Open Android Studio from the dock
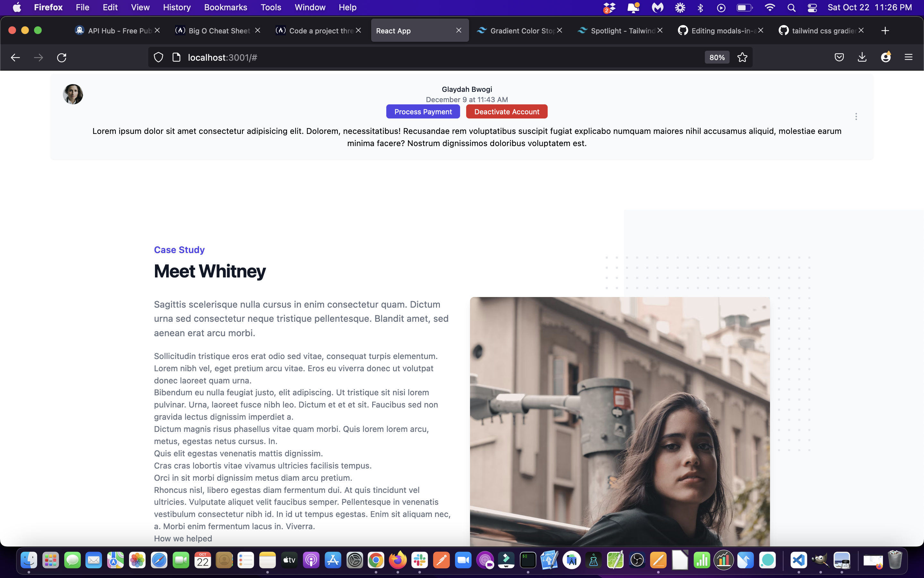This screenshot has width=924, height=578. [572, 560]
